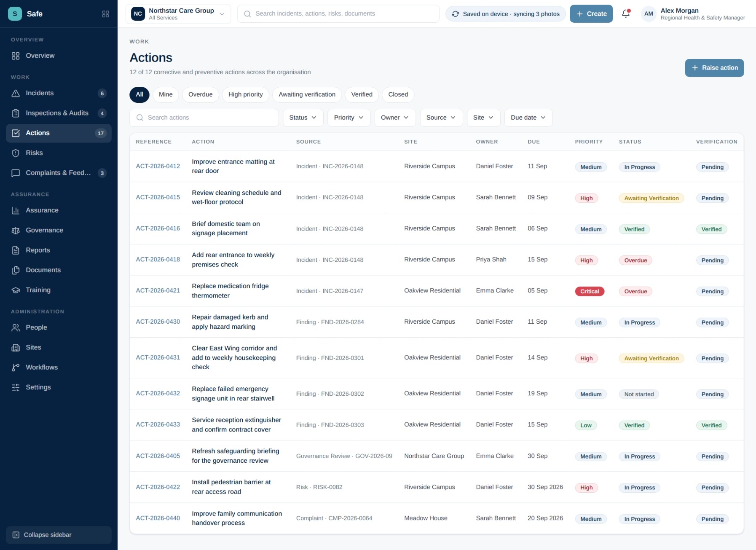The width and height of the screenshot is (756, 550).
Task: Focus the Search actions field
Action: click(x=204, y=118)
